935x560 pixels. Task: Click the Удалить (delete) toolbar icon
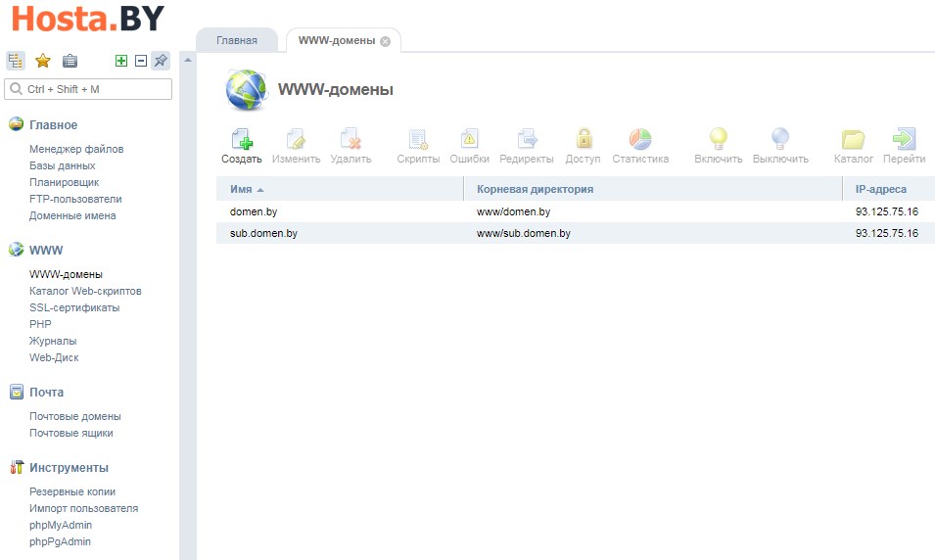[x=351, y=139]
